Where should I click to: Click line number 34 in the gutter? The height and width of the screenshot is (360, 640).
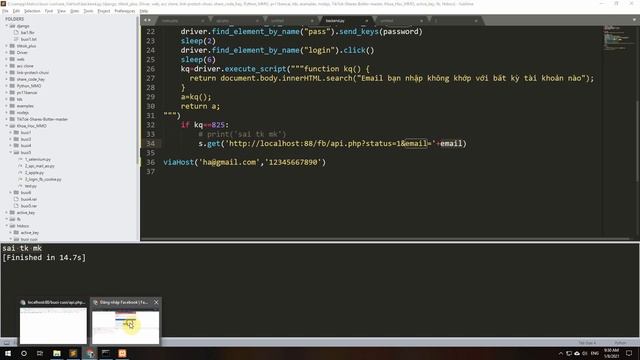coord(151,144)
